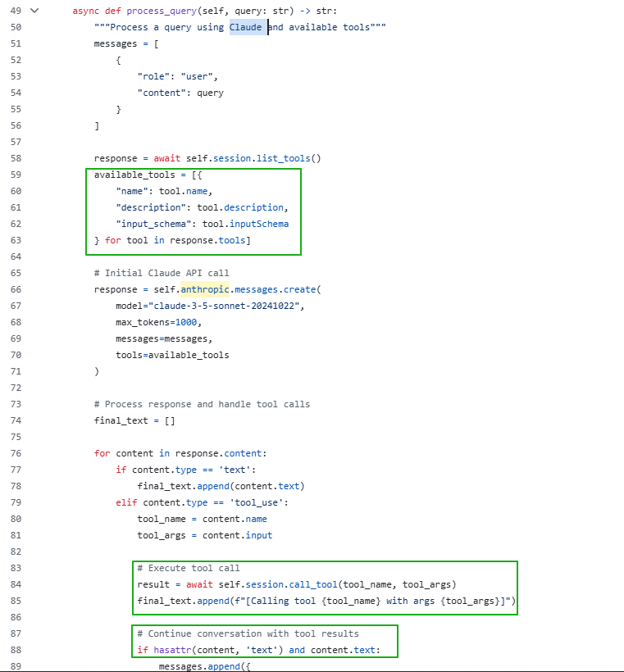This screenshot has height=672, width=624.
Task: Click response.tools on line 63
Action: coord(207,240)
